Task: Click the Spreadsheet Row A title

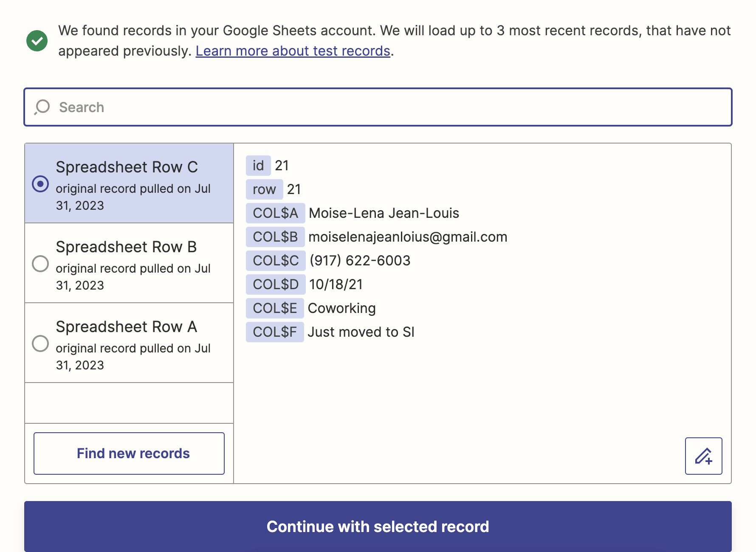Action: pyautogui.click(x=127, y=327)
